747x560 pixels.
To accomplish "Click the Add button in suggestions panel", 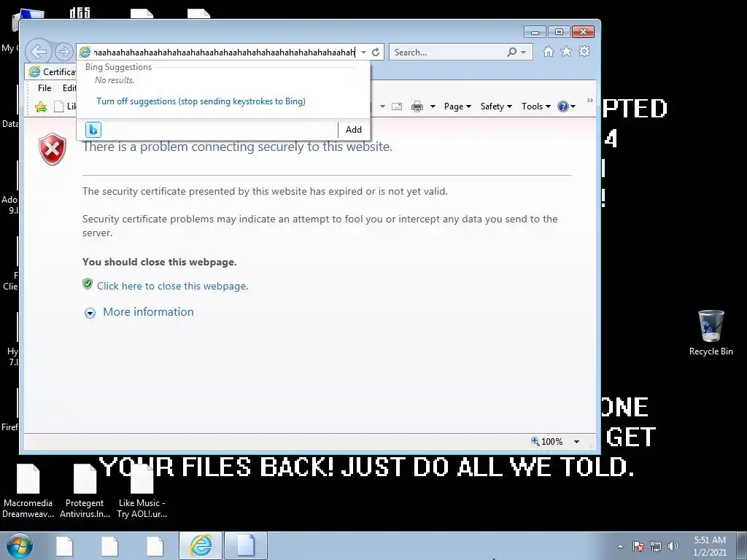I will [x=354, y=130].
